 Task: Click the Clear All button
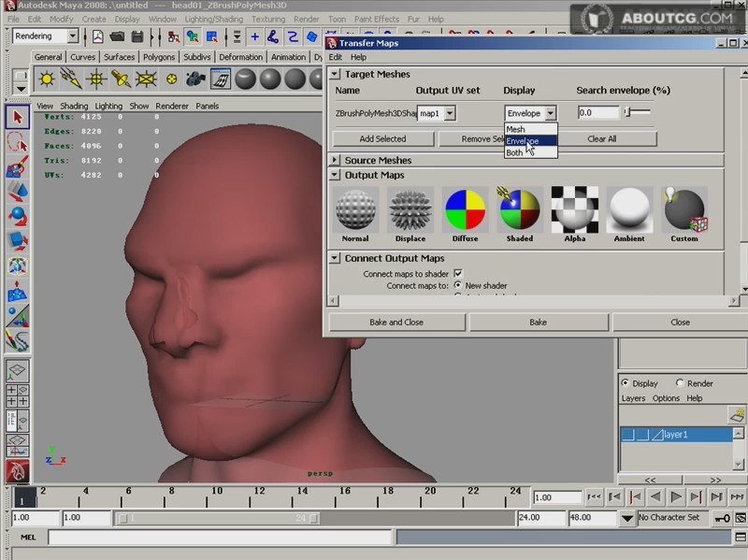(x=602, y=138)
